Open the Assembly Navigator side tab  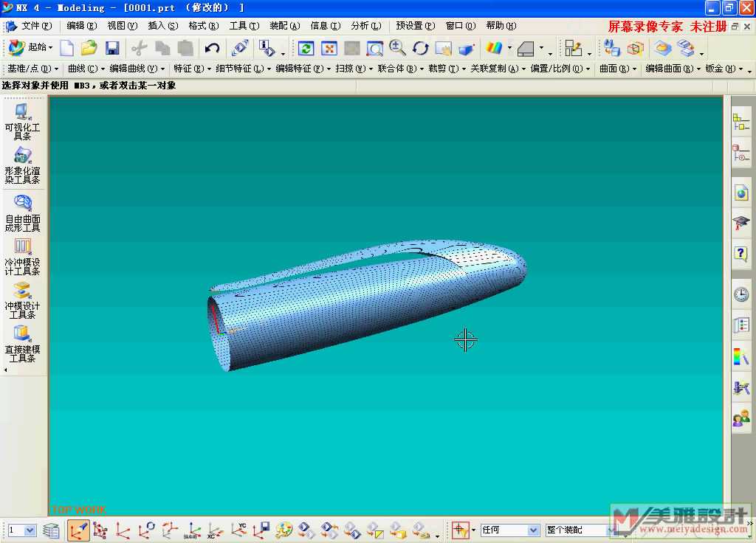pos(741,122)
